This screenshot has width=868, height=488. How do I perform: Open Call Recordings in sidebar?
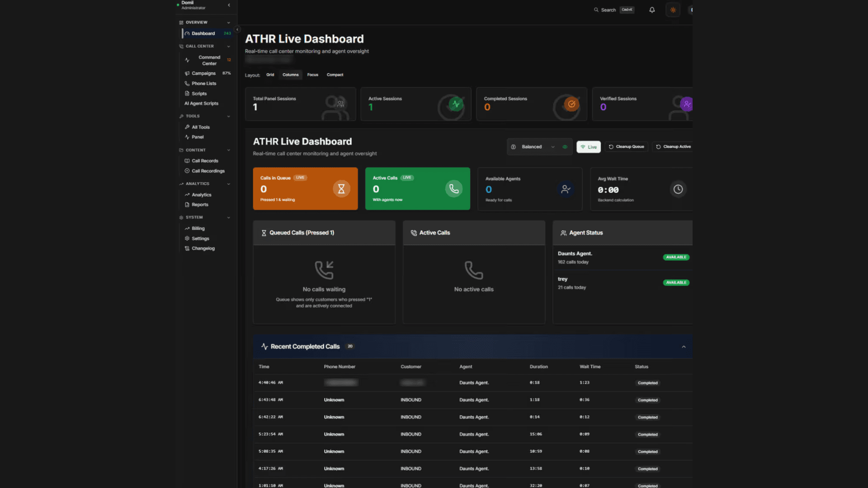[x=208, y=171]
